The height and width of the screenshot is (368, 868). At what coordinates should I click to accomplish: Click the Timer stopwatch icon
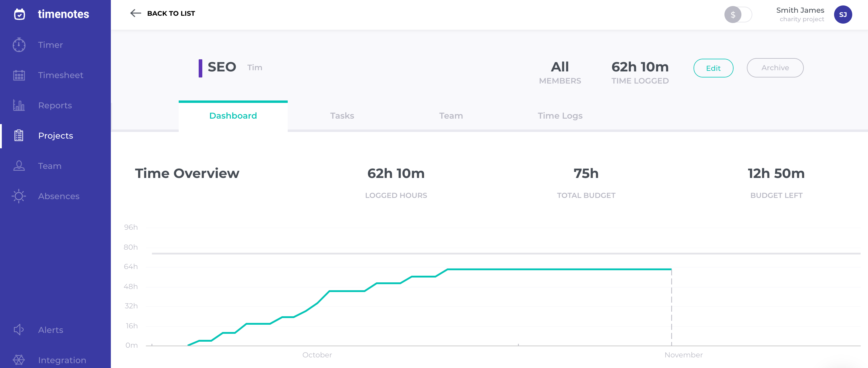tap(19, 45)
